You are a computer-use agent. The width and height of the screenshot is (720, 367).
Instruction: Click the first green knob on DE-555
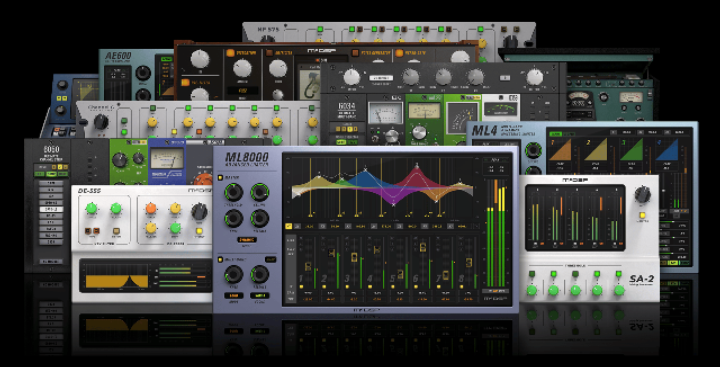coord(92,209)
